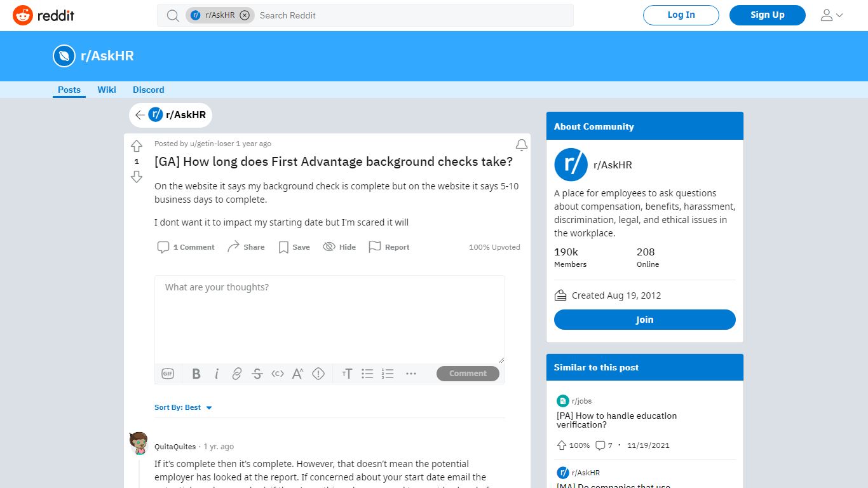
Task: Select the Posts tab
Action: click(69, 90)
